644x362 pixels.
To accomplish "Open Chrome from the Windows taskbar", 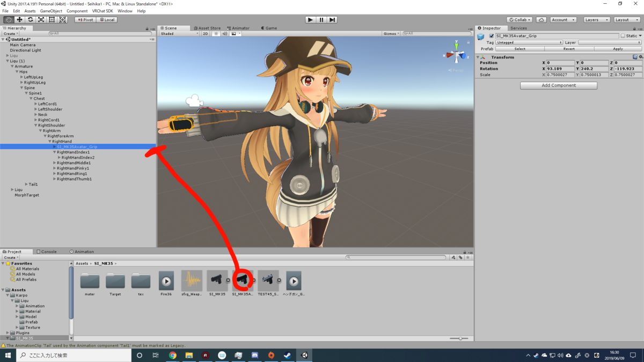I will pyautogui.click(x=173, y=355).
